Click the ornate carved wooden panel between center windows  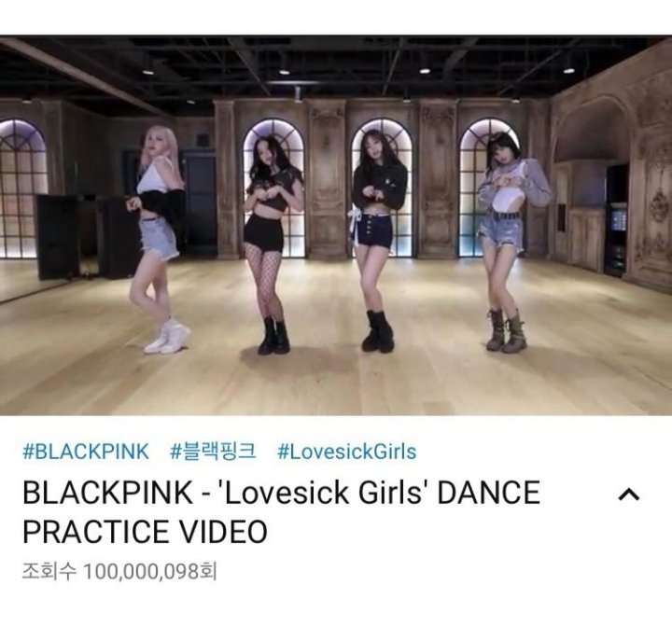pyautogui.click(x=328, y=180)
